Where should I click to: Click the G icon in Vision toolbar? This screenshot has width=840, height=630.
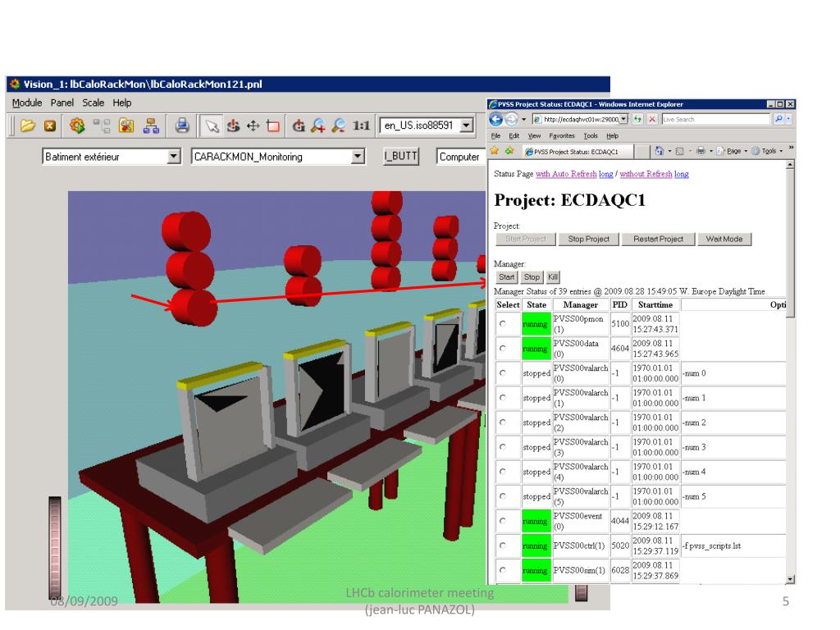(299, 126)
